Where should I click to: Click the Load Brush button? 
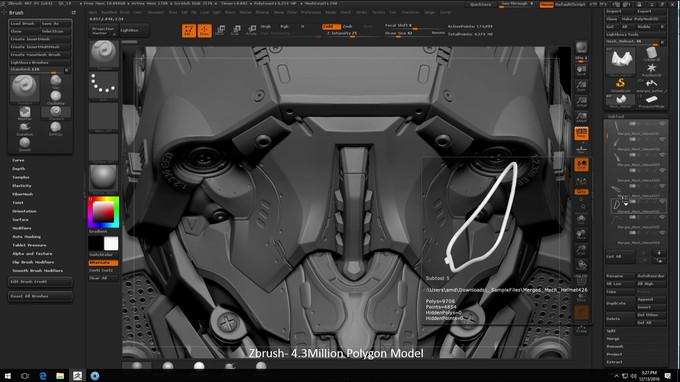coord(24,23)
